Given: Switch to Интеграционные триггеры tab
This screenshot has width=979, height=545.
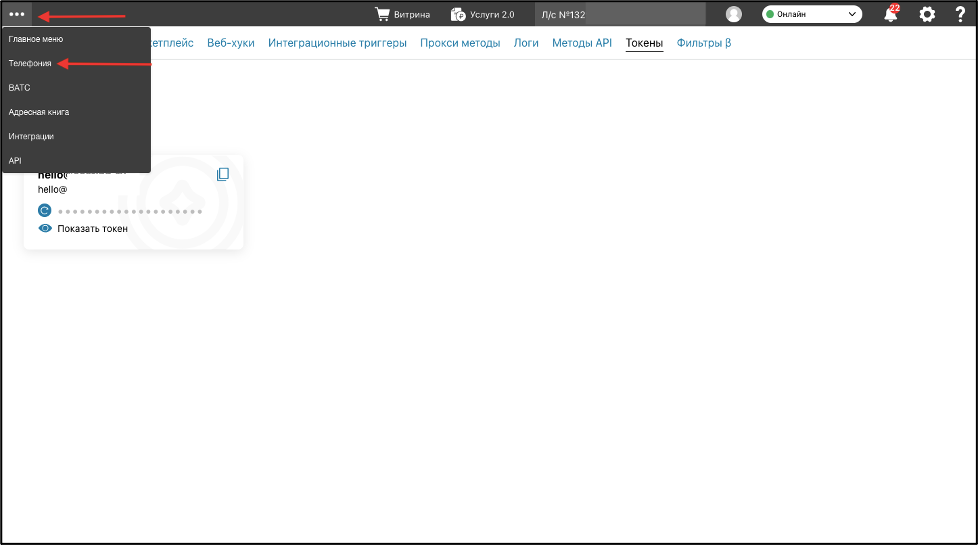Looking at the screenshot, I should point(337,43).
